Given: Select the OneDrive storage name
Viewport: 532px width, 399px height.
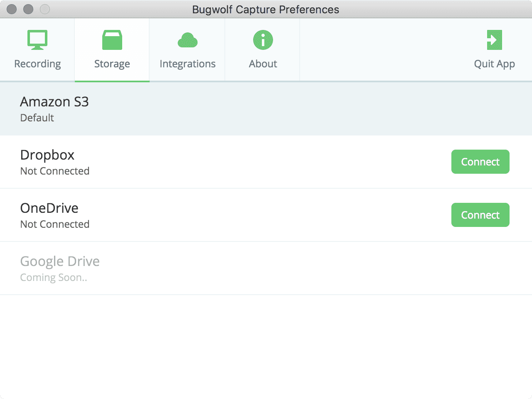Looking at the screenshot, I should [49, 208].
